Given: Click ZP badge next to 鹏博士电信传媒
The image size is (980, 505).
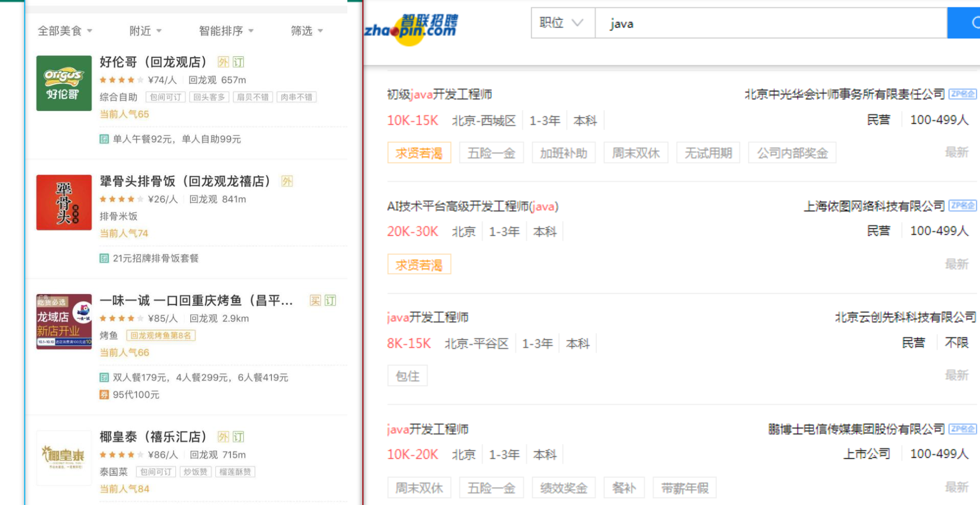Looking at the screenshot, I should click(x=962, y=429).
